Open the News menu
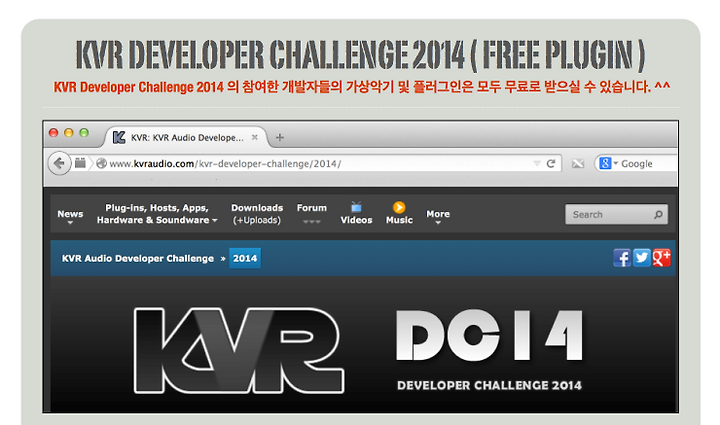 (70, 217)
